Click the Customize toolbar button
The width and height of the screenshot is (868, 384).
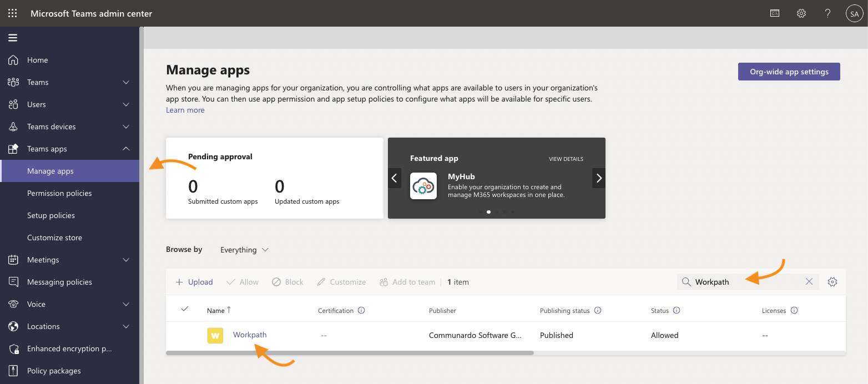click(x=341, y=282)
